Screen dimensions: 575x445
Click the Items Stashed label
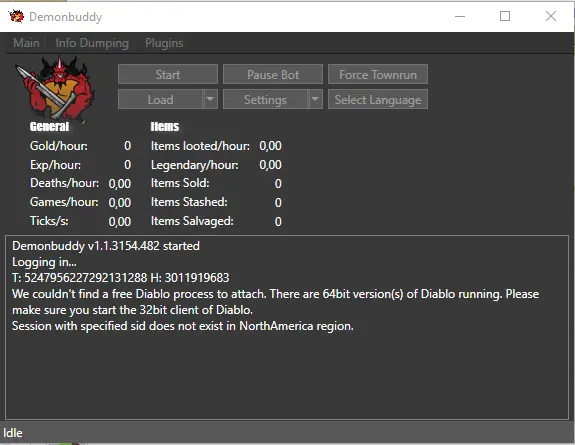(x=189, y=202)
